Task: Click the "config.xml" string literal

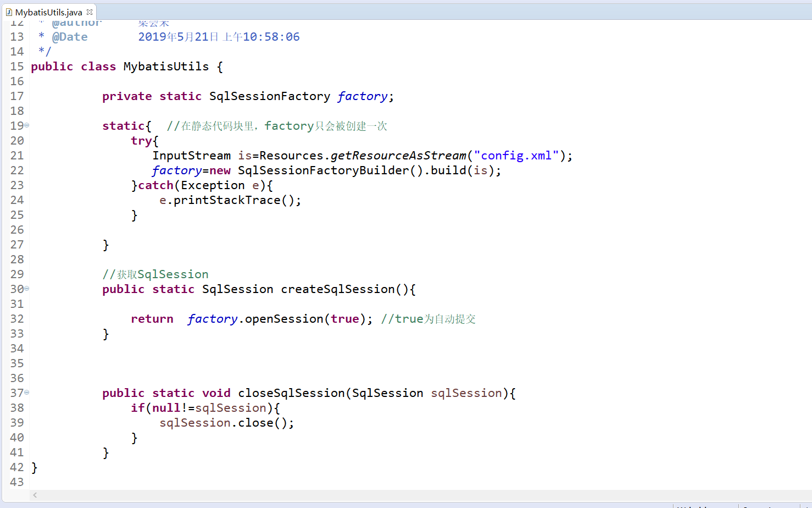Action: (x=516, y=156)
